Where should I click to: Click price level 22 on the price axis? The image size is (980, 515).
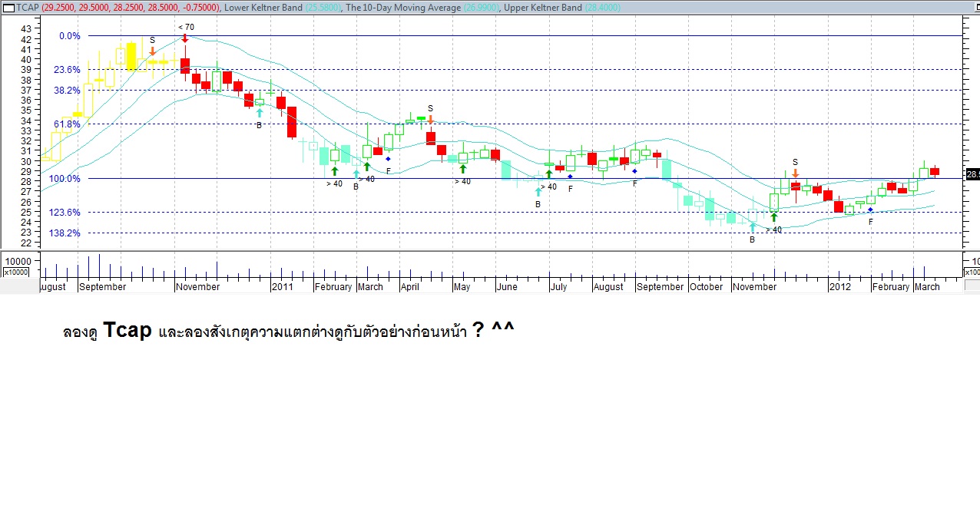(27, 243)
